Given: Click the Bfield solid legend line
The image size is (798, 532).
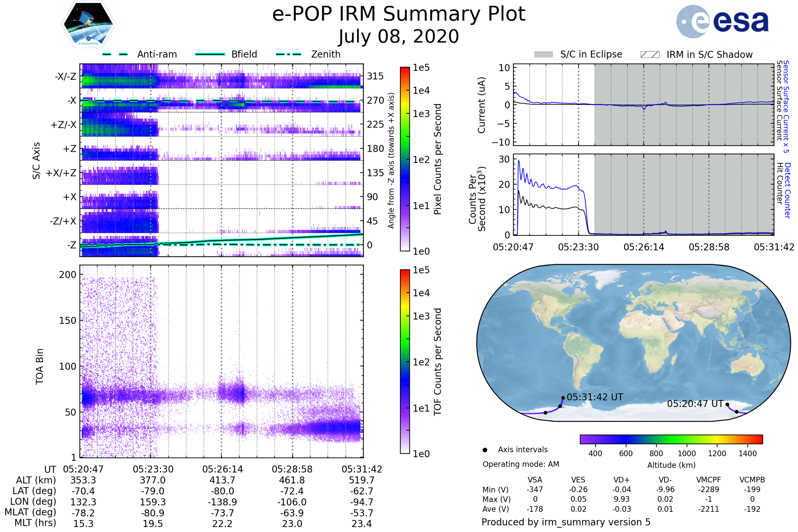Looking at the screenshot, I should point(210,54).
